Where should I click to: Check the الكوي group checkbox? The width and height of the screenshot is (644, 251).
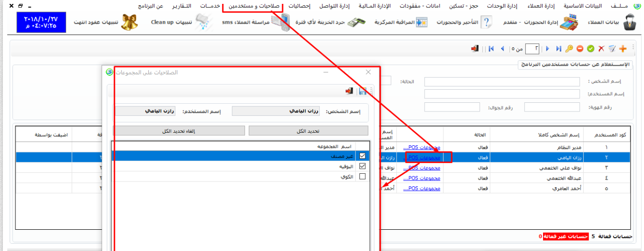tap(362, 177)
